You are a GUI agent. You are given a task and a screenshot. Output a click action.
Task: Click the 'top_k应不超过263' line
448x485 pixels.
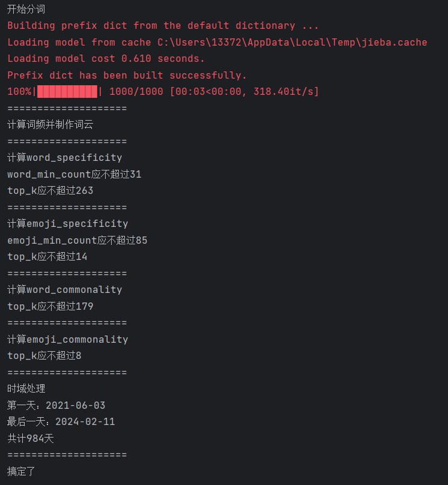[50, 191]
